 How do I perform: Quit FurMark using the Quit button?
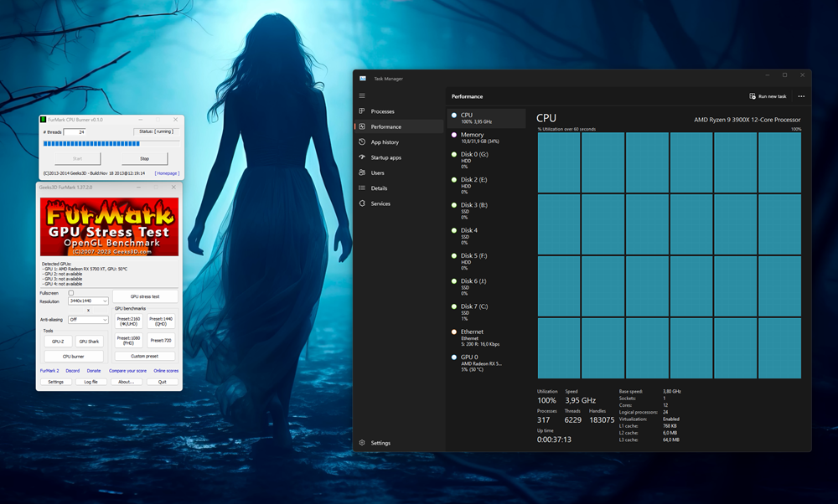point(162,382)
